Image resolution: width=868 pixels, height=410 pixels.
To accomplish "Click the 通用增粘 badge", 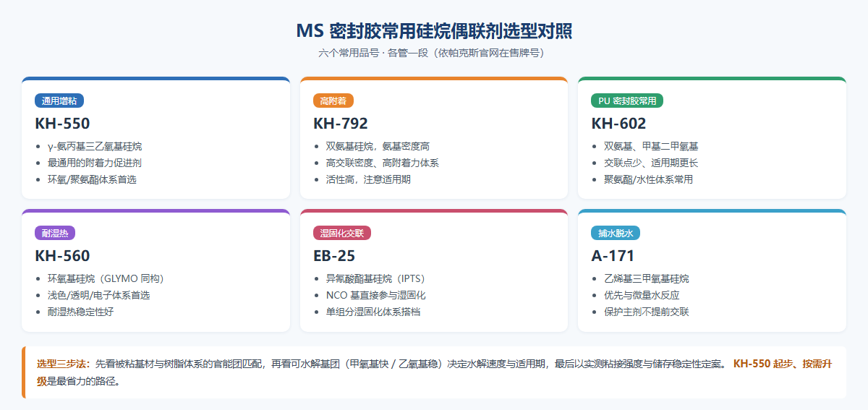I will (x=59, y=101).
